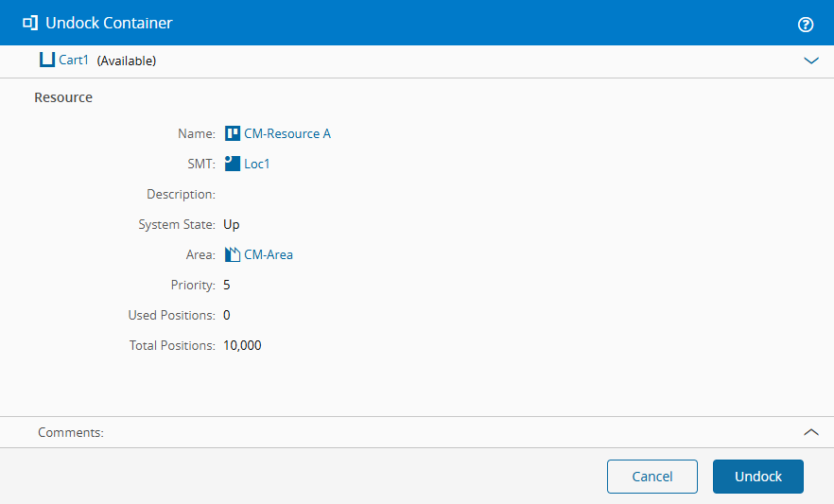
Task: Click the Priority value 5
Action: coord(227,285)
